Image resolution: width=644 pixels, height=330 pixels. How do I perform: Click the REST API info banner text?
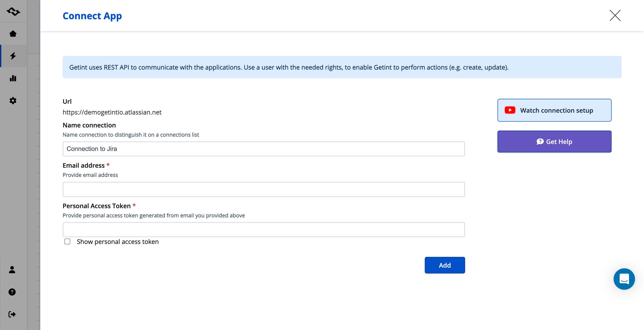click(x=289, y=67)
